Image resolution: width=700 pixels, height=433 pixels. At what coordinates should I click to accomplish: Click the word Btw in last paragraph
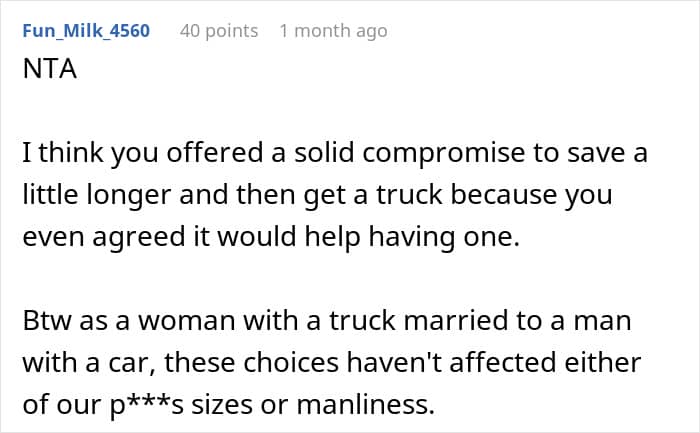pos(47,321)
